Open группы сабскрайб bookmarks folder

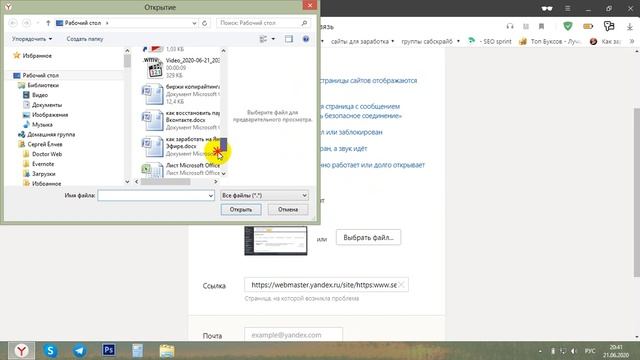pos(430,41)
